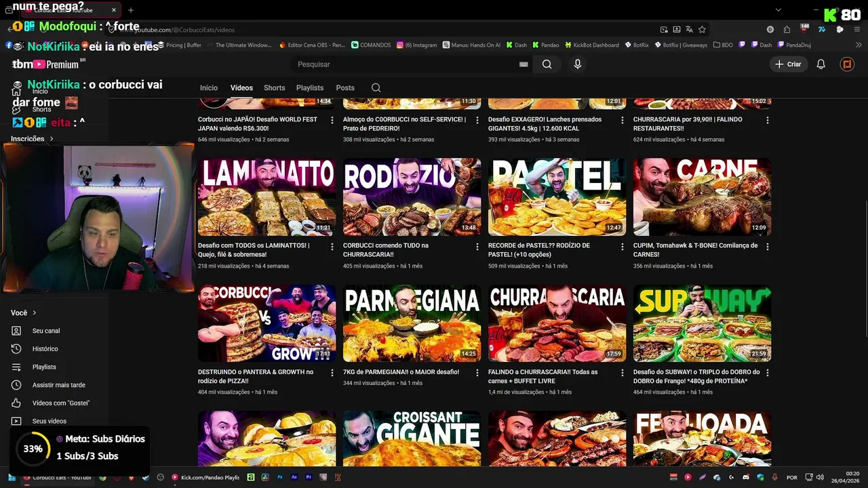Open the Discord icon in system tray
The image size is (868, 488).
(x=746, y=477)
